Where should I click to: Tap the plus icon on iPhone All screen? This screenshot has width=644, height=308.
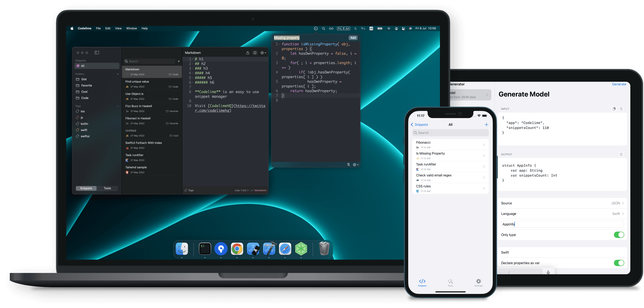(486, 125)
